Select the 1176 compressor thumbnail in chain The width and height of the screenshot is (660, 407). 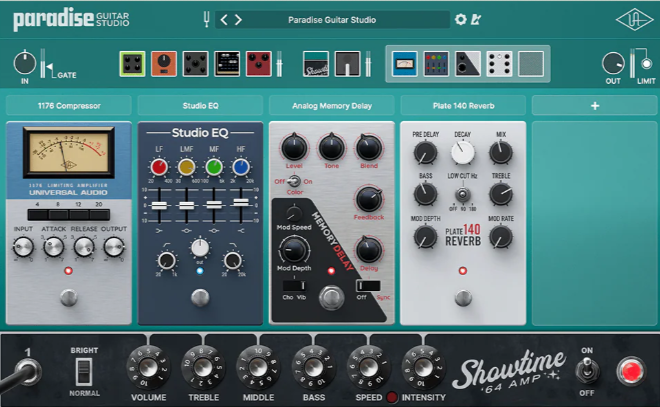coord(405,64)
